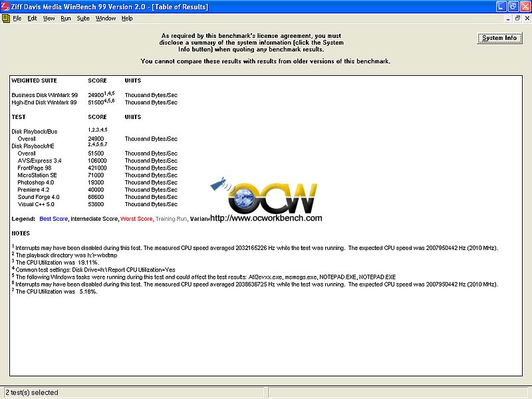Click the WinBench title bar icon
This screenshot has height=399, width=532.
(x=5, y=7)
